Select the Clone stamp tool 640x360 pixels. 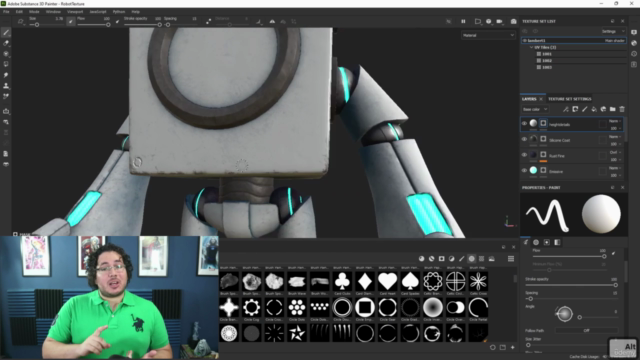pos(6,86)
